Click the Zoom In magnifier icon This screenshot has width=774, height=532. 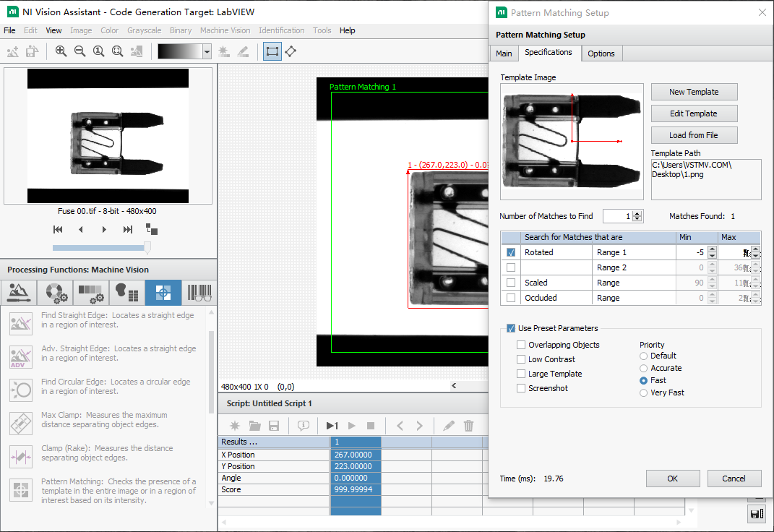pyautogui.click(x=61, y=51)
